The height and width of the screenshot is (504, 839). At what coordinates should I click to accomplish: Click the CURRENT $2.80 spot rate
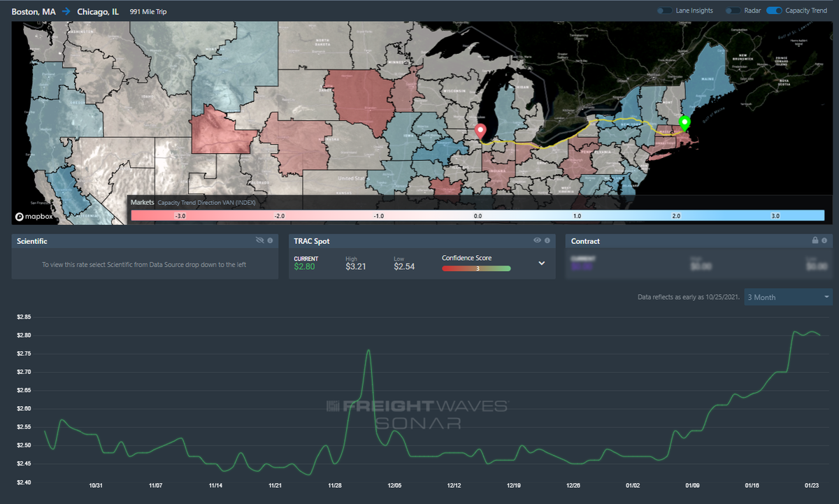coord(305,266)
